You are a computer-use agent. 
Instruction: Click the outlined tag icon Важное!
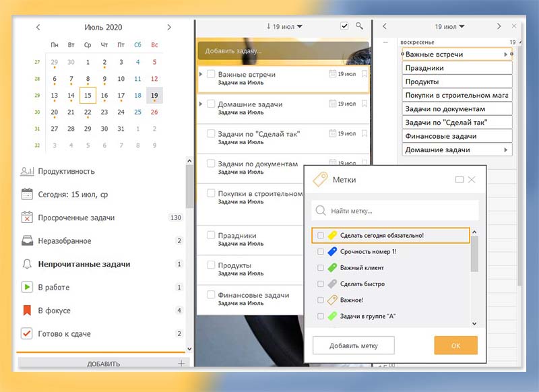[x=332, y=300]
